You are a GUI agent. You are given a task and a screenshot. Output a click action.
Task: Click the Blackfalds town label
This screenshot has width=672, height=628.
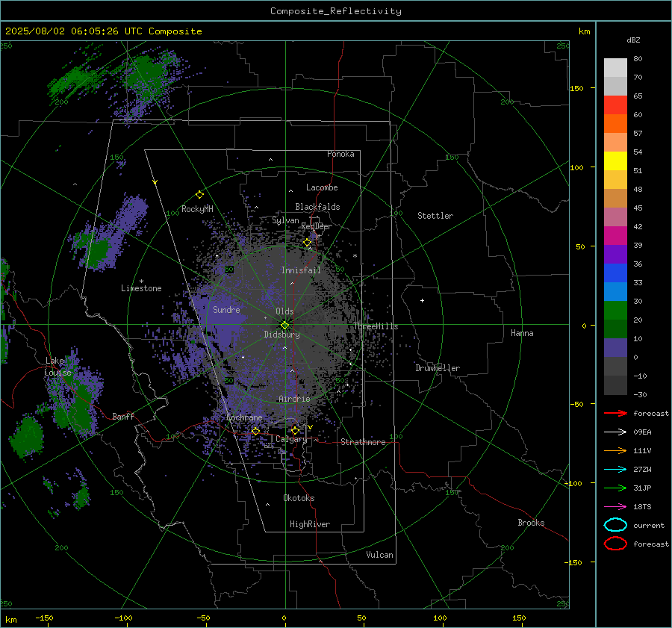(x=317, y=207)
